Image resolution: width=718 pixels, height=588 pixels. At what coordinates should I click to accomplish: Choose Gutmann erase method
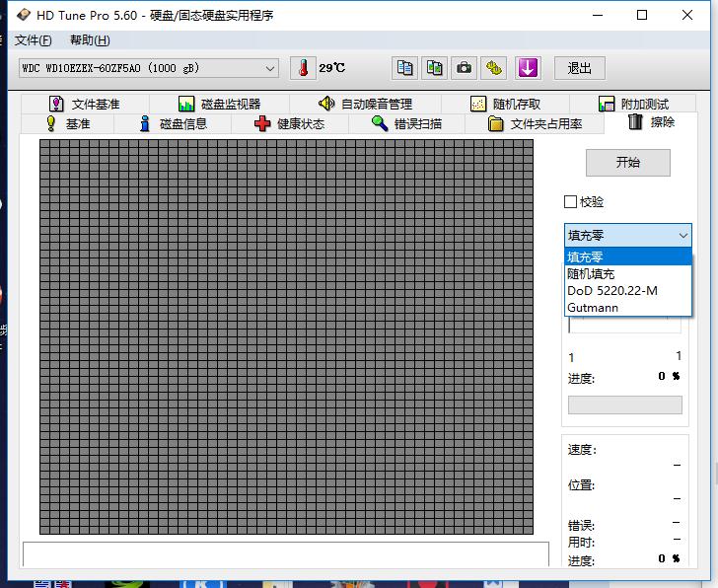pos(628,308)
